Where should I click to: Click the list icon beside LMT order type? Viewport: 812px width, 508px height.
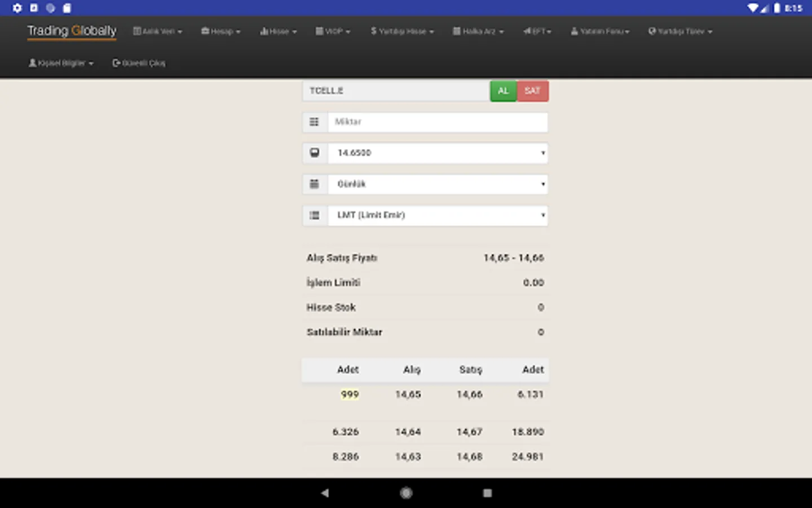click(x=315, y=215)
